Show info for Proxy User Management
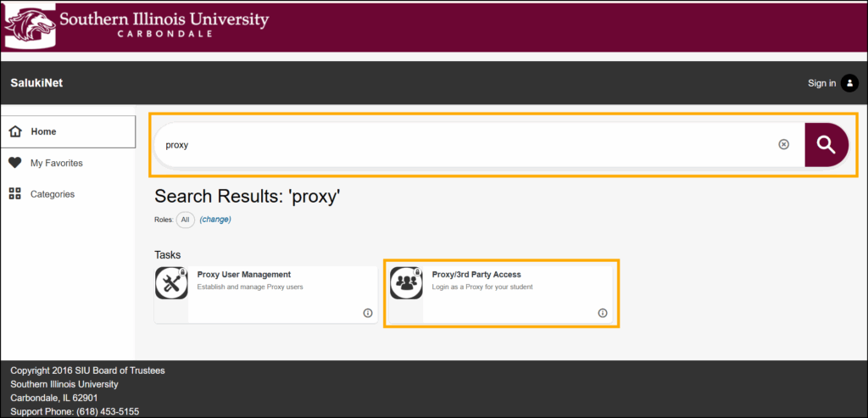Screen dimensions: 868x418 click(x=368, y=313)
